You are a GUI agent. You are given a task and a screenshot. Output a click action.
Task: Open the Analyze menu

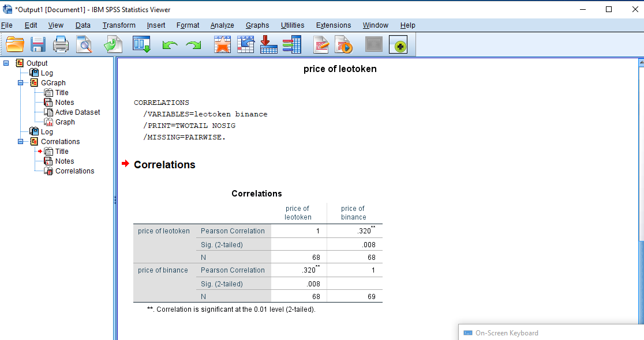(222, 25)
